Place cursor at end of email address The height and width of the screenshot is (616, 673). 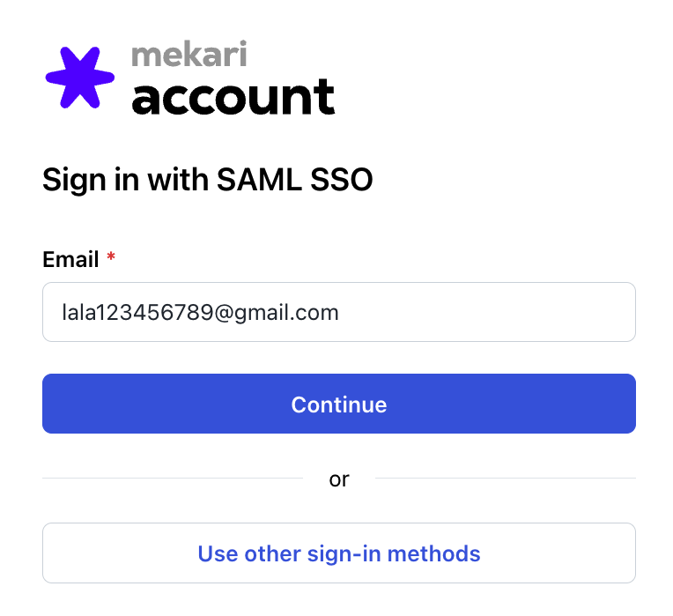[x=340, y=312]
